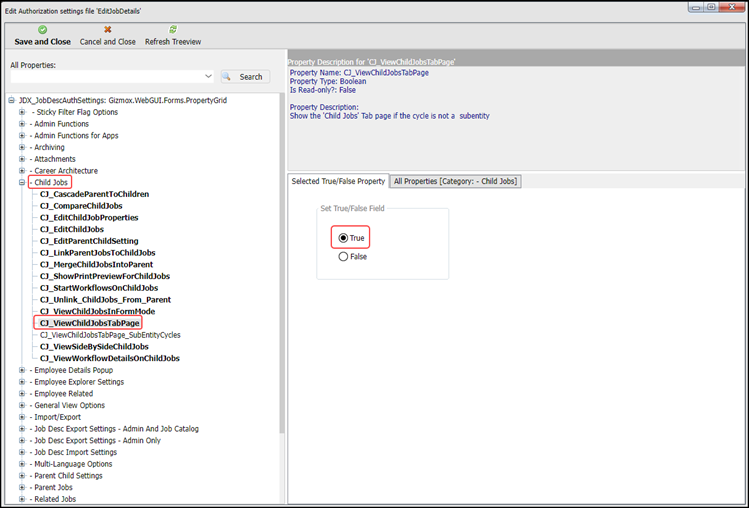
Task: Click the magnifier Search button
Action: (246, 77)
